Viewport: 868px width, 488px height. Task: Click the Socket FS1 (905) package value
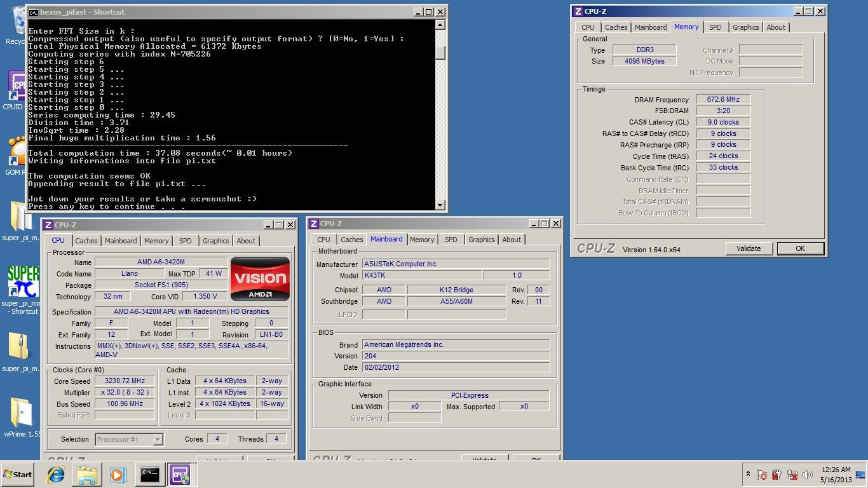tap(161, 285)
